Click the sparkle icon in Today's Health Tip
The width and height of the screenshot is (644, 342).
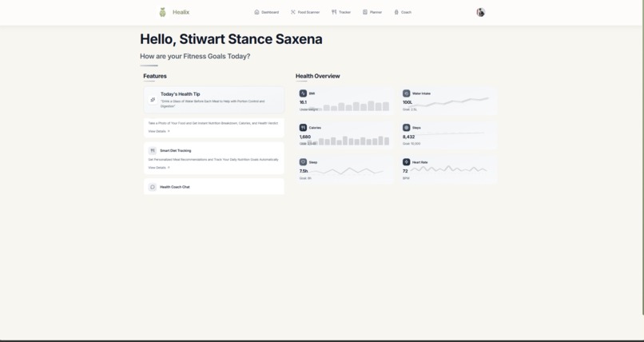point(153,100)
